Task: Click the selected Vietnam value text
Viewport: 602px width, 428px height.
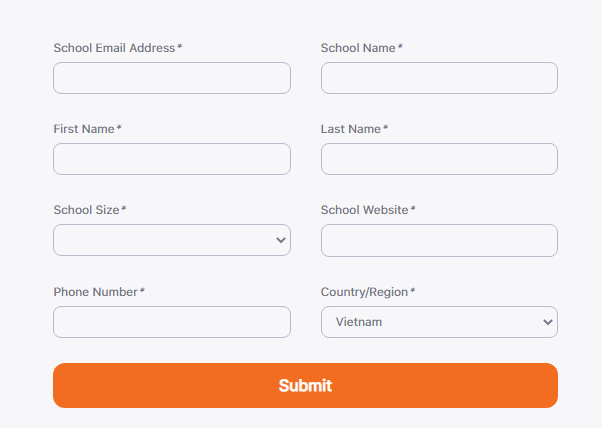Action: [x=359, y=322]
